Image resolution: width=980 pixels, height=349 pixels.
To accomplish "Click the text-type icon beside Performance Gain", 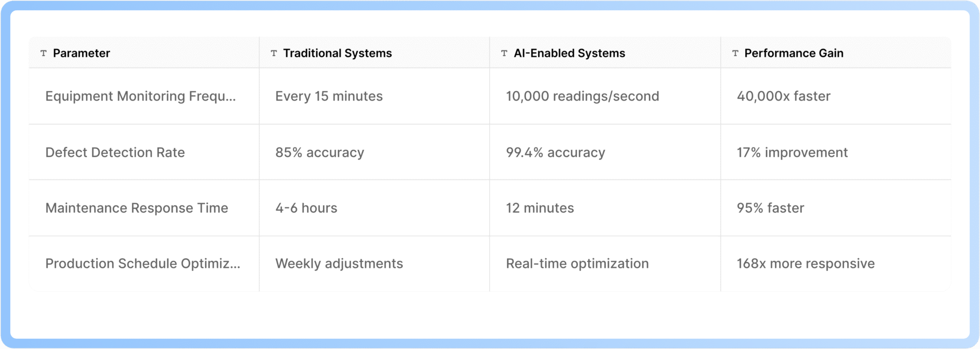I will (x=736, y=53).
